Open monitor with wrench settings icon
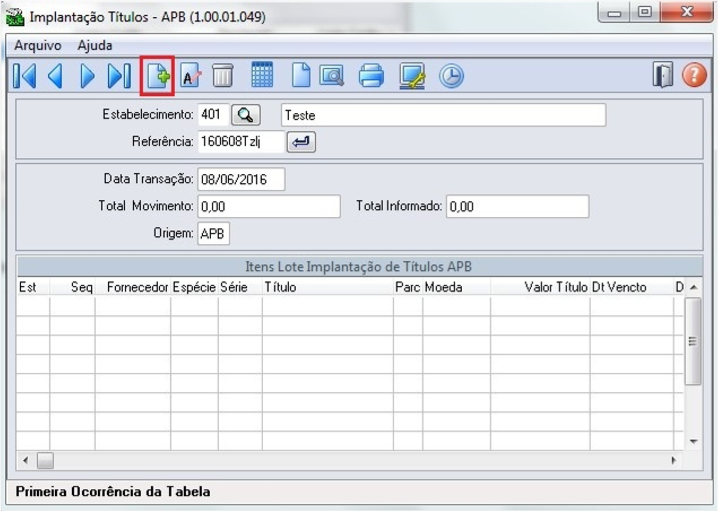This screenshot has height=511, width=718. 412,76
